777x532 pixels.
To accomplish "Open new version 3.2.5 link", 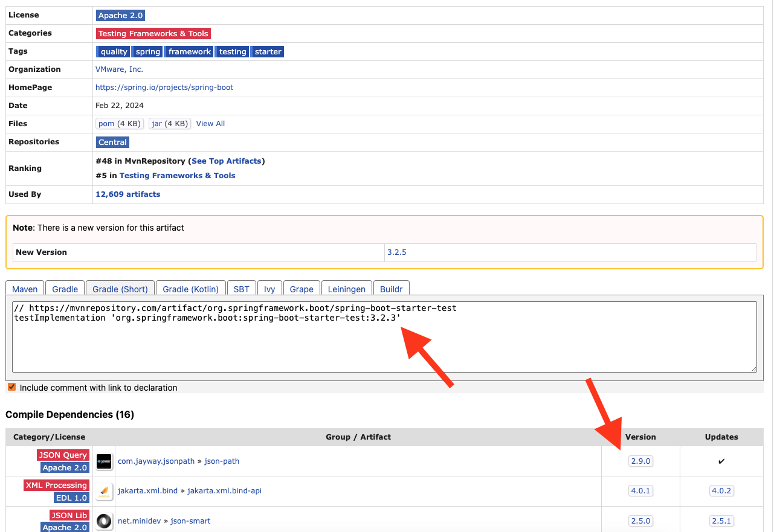I will (397, 252).
